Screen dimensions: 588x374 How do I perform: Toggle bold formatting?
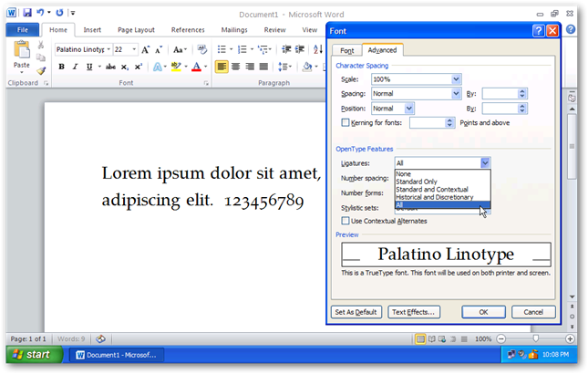click(61, 67)
